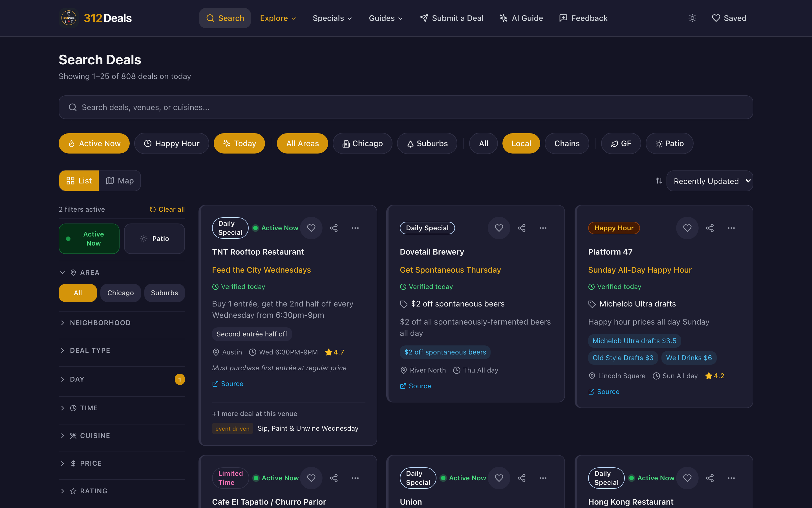Share the Platform 47 deal
This screenshot has height=508, width=812.
pos(710,228)
